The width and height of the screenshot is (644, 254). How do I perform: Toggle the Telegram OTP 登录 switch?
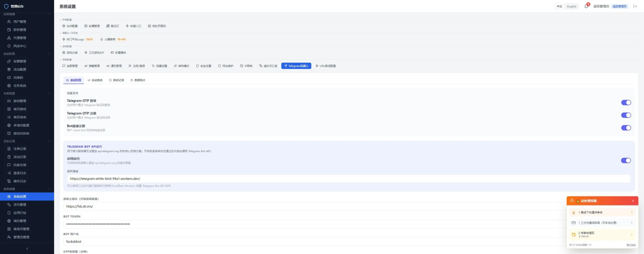[x=626, y=103]
